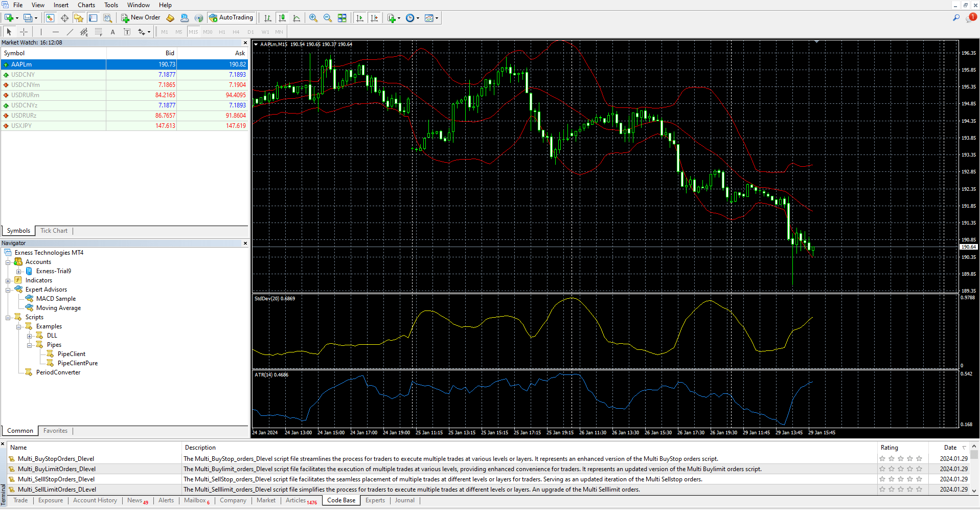The height and width of the screenshot is (510, 980).
Task: Tile chart windows
Action: pyautogui.click(x=342, y=18)
